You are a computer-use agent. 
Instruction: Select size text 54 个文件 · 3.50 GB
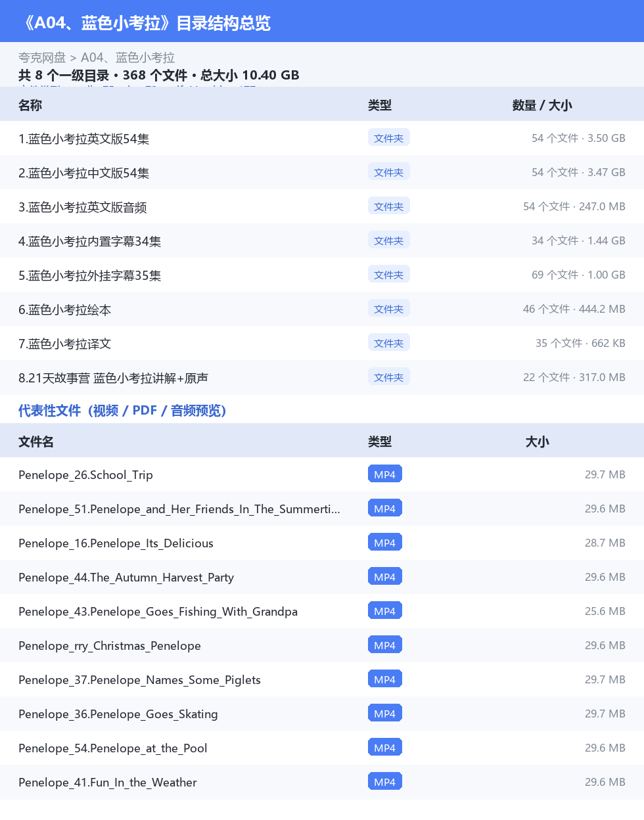[x=578, y=138]
